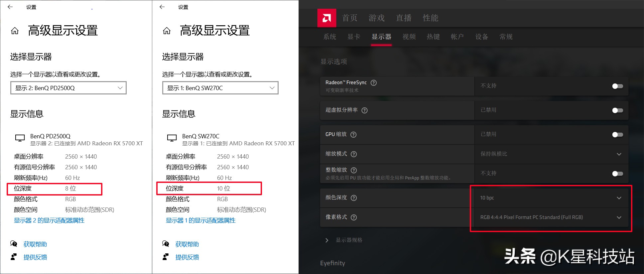Click the help icon next to Radeon FreeSync
The width and height of the screenshot is (644, 274).
click(x=374, y=83)
